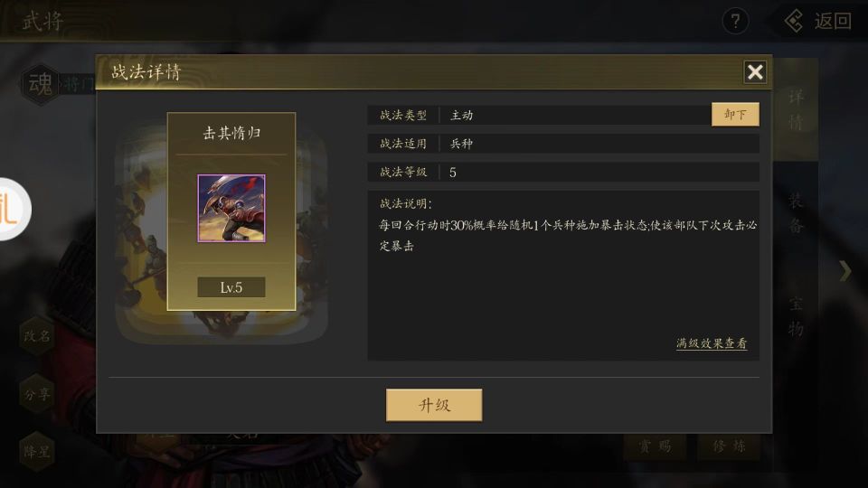Click the 升级 upgrade button

click(x=434, y=405)
